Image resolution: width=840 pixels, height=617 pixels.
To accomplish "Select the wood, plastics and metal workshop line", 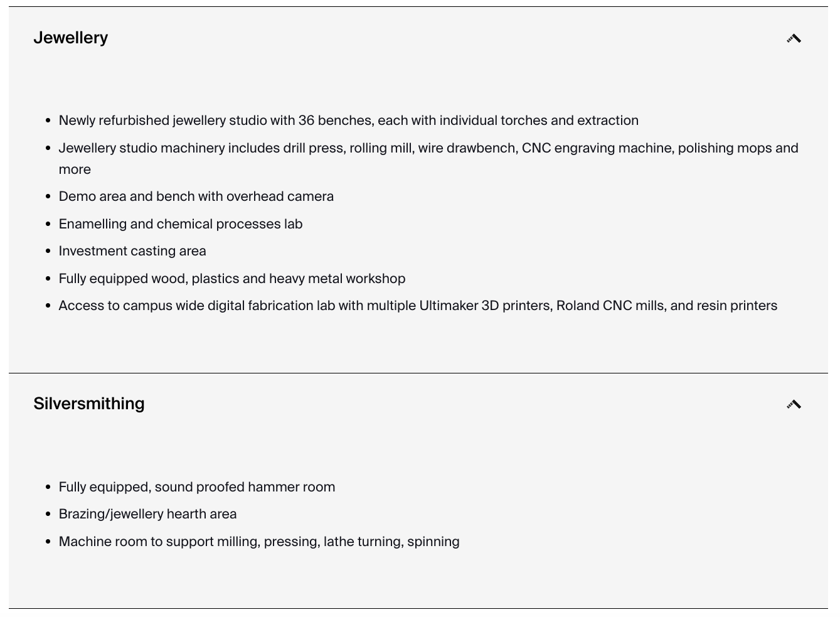I will pos(232,279).
